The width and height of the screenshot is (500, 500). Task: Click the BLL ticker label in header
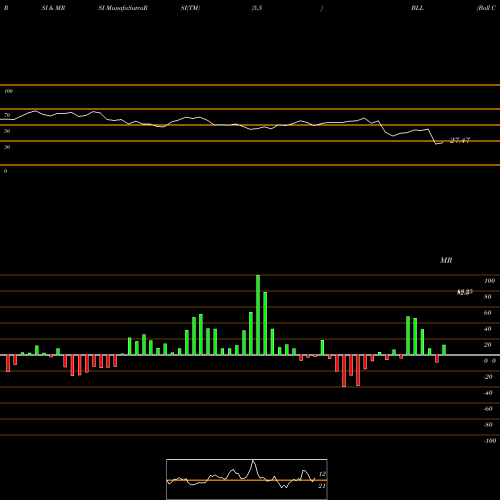click(417, 8)
